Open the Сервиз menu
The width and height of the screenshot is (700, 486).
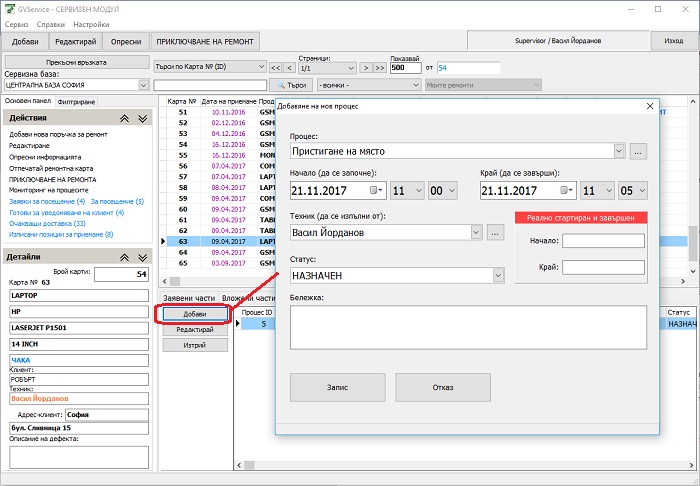(17, 25)
